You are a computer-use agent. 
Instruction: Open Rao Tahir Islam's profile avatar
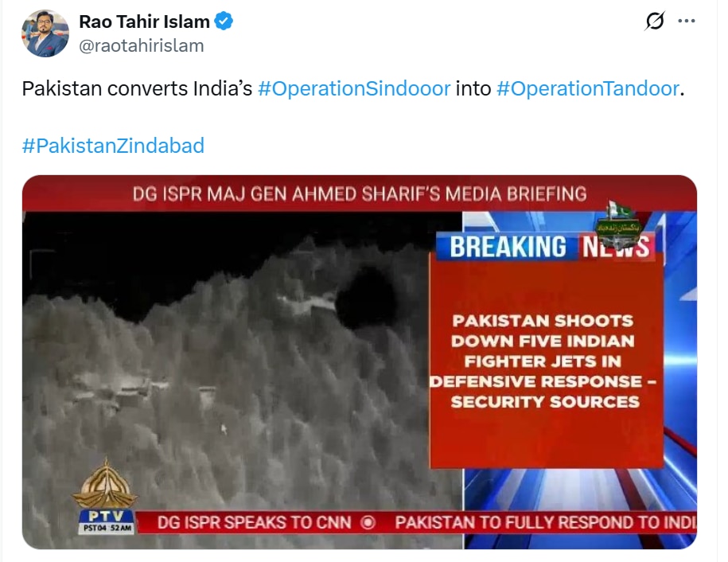tap(45, 33)
